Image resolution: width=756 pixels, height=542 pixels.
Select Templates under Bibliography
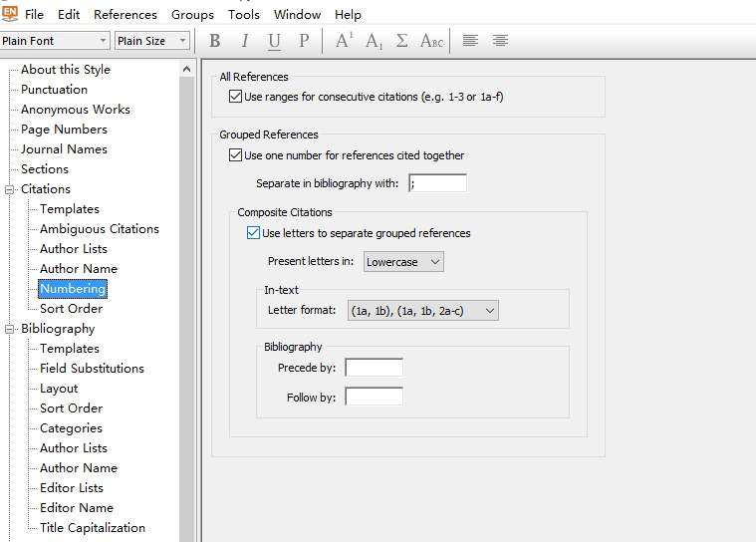pos(70,348)
